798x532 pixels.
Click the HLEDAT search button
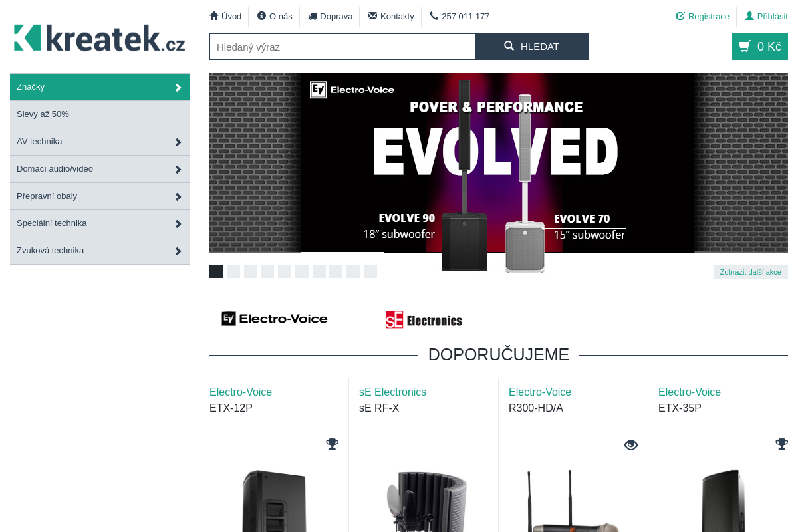(532, 47)
